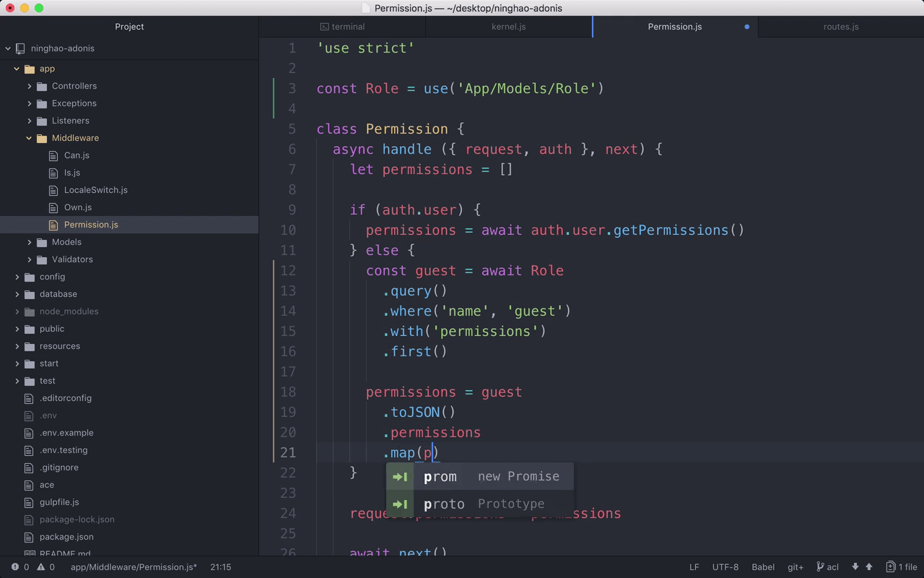924x578 pixels.
Task: Collapse the Middleware folder
Action: [30, 138]
